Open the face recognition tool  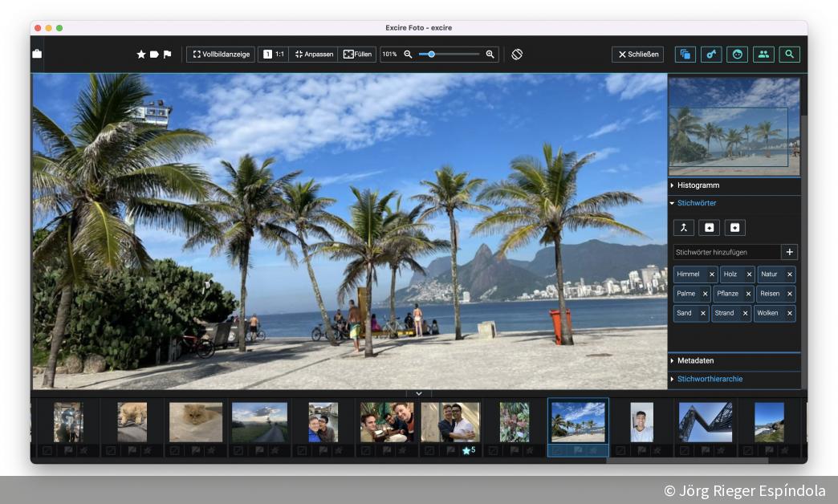[x=735, y=54]
